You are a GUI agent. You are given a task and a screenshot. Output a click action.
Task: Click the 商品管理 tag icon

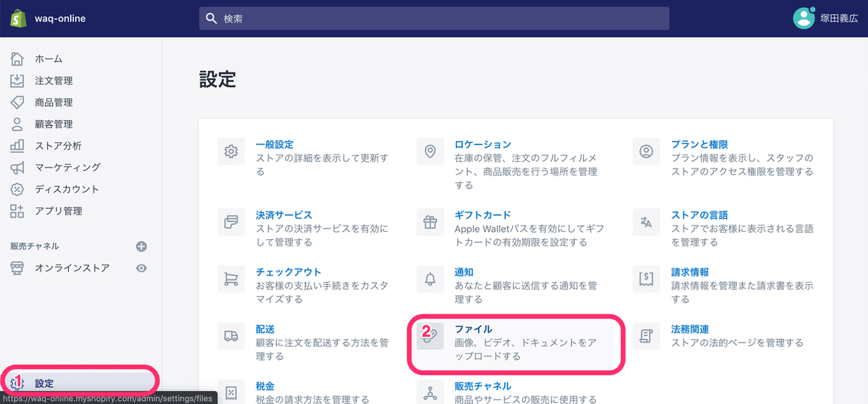17,102
